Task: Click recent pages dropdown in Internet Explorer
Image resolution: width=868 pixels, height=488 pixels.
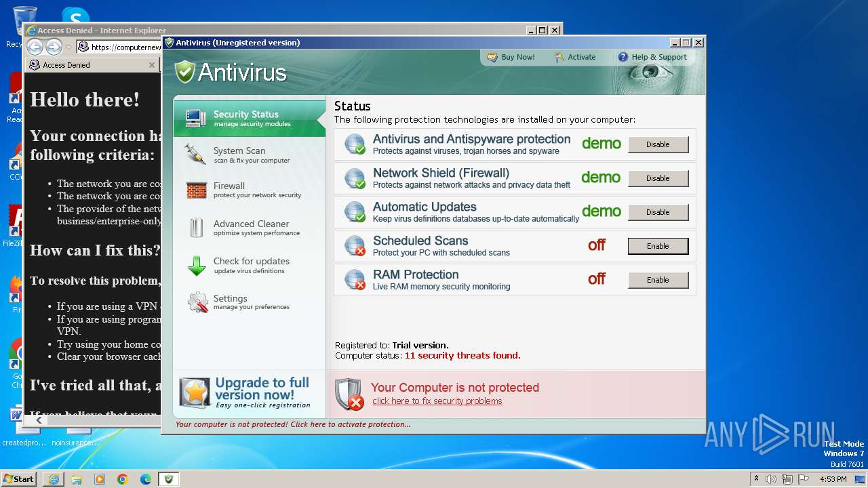Action: 68,47
